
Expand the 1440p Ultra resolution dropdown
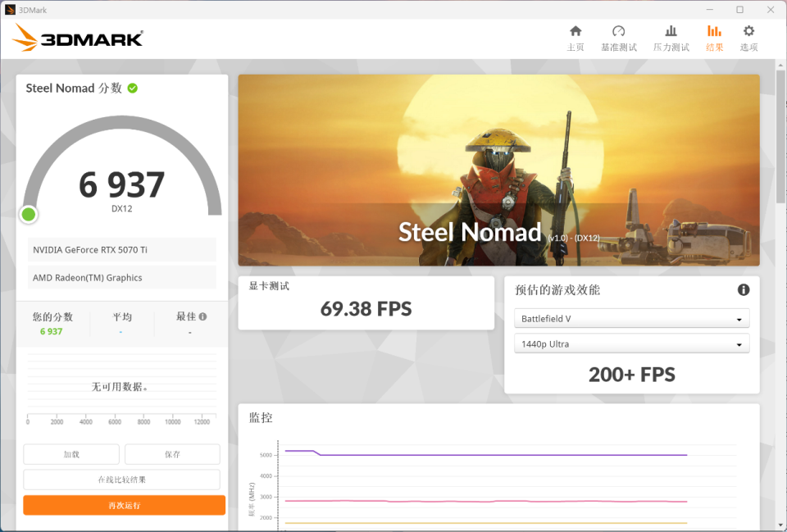click(x=631, y=343)
